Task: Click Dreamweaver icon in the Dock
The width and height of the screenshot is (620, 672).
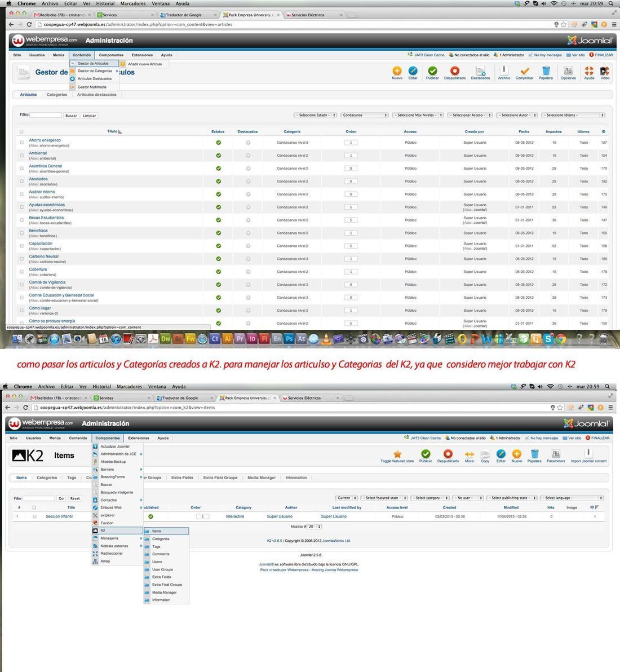Action: click(166, 339)
